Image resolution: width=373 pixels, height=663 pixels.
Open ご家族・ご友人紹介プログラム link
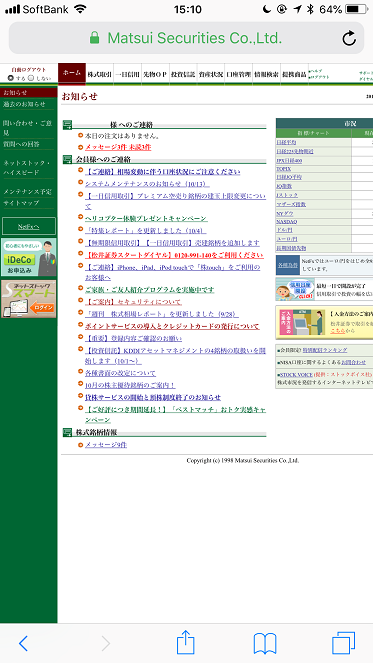point(150,290)
